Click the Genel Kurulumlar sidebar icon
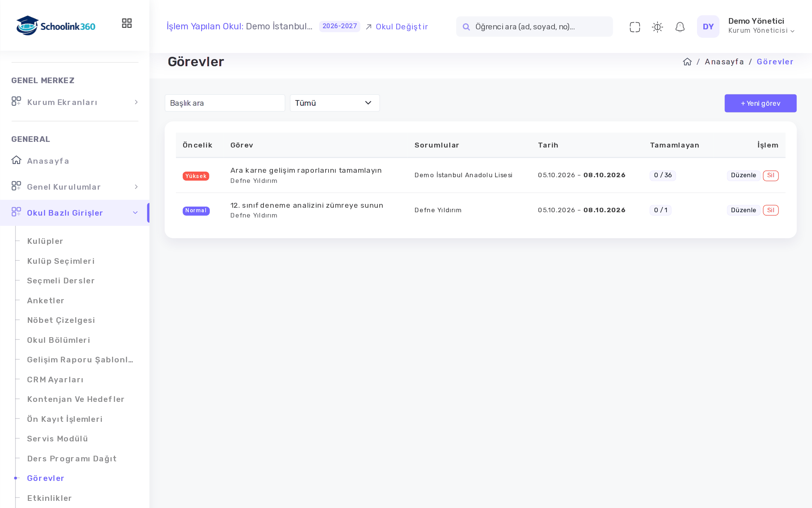Viewport: 812px width, 508px height. [x=16, y=186]
